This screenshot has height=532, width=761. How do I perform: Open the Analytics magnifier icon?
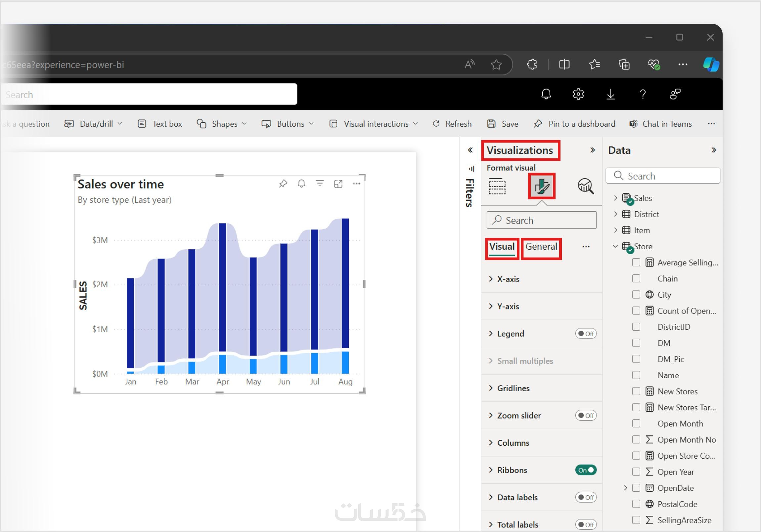click(x=585, y=186)
